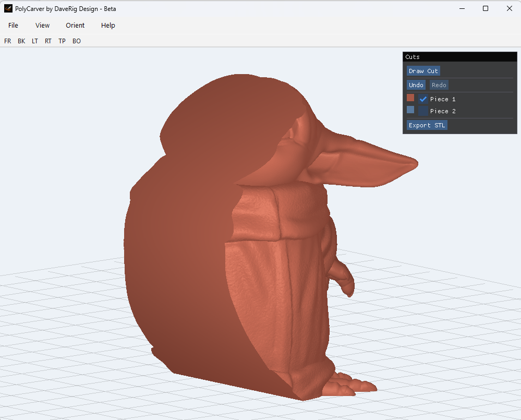This screenshot has width=521, height=420.
Task: Maximize the PolyCarver window
Action: point(486,9)
